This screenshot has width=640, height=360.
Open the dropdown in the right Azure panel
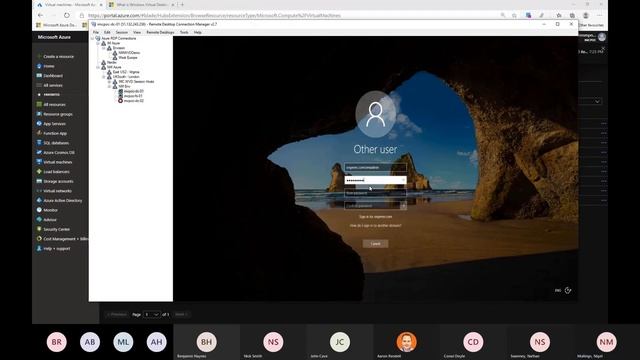pos(591,101)
